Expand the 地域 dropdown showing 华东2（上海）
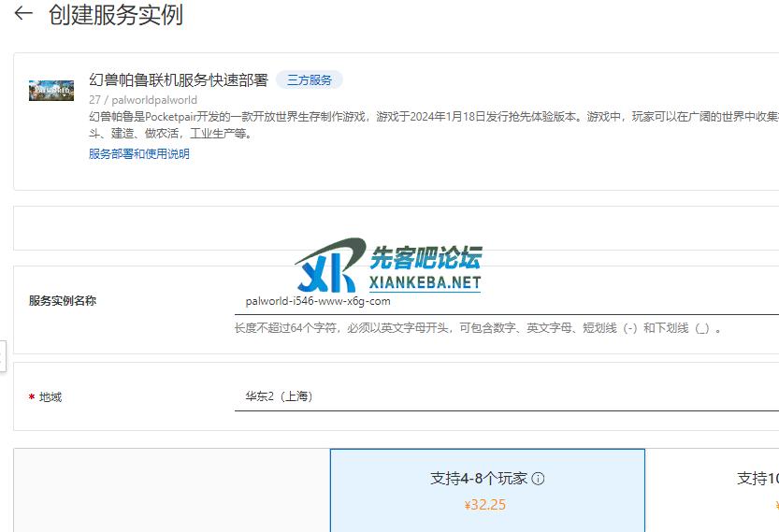 pos(505,396)
